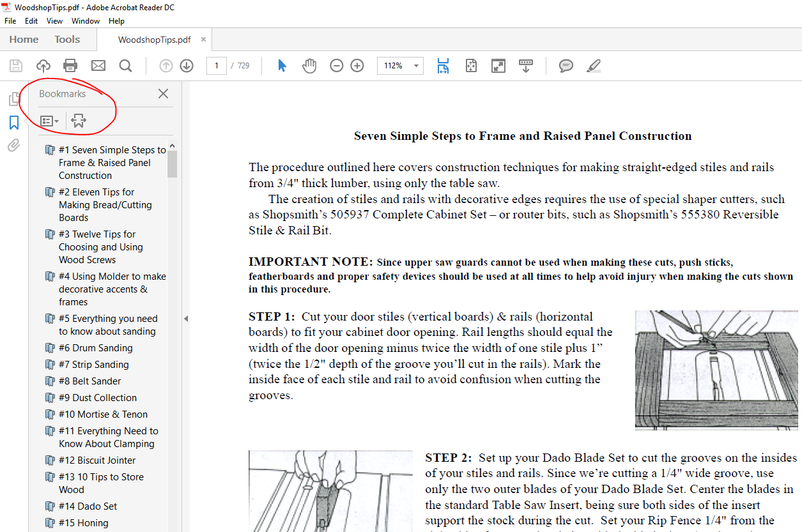Print the document

pos(70,66)
